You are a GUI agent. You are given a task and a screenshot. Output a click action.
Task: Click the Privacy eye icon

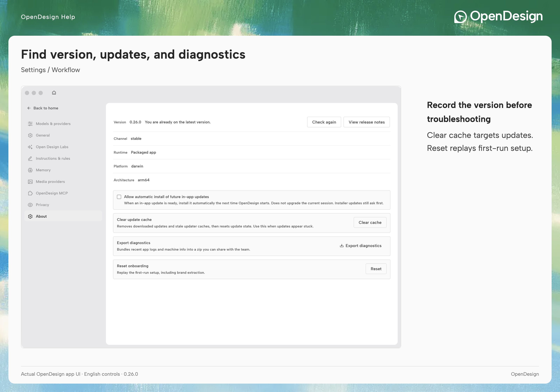coord(30,205)
